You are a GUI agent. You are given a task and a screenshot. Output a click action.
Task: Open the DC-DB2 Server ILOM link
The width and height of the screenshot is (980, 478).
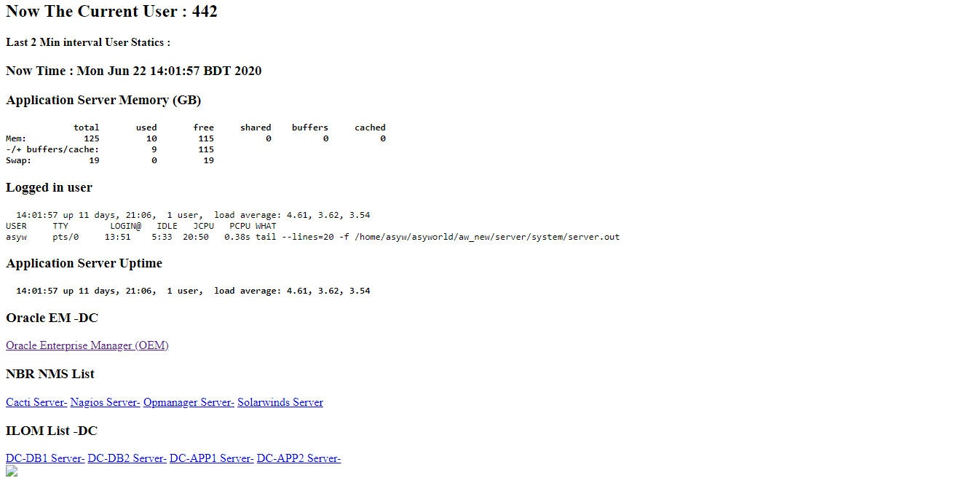click(x=127, y=458)
